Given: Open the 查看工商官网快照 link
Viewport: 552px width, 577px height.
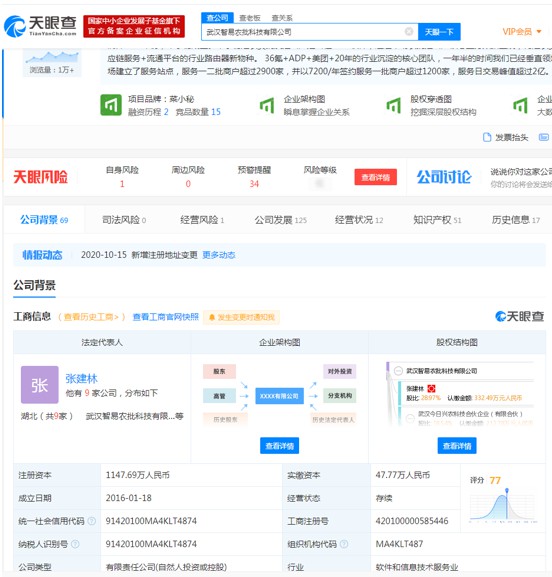Looking at the screenshot, I should pyautogui.click(x=166, y=317).
